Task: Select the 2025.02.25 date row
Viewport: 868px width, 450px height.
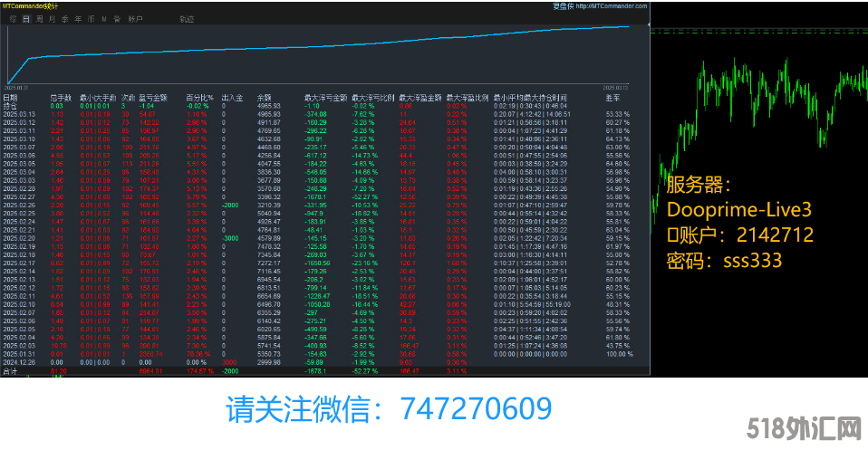Action: point(325,213)
